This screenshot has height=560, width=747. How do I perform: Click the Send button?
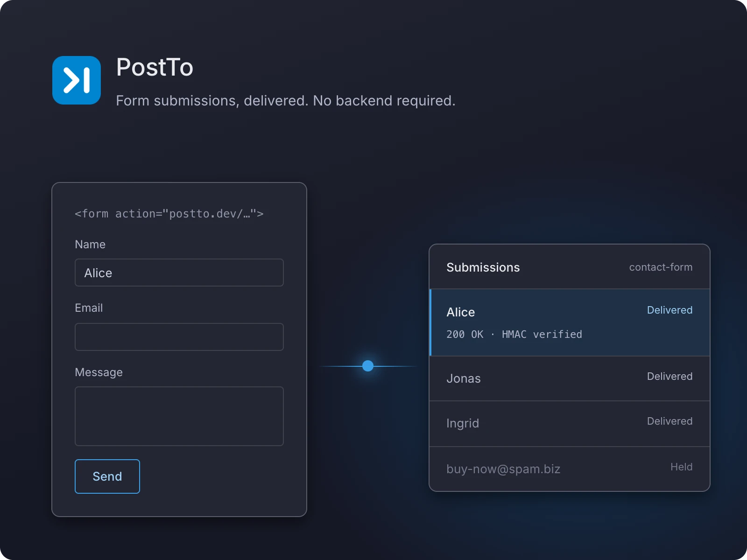click(x=107, y=476)
